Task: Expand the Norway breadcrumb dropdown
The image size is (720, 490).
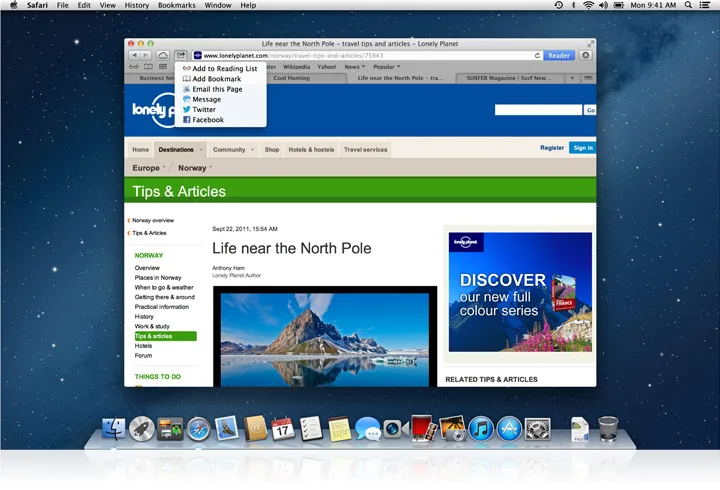Action: [x=195, y=168]
